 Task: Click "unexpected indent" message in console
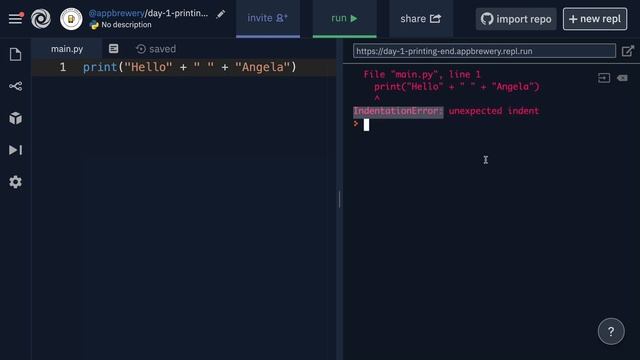(494, 111)
